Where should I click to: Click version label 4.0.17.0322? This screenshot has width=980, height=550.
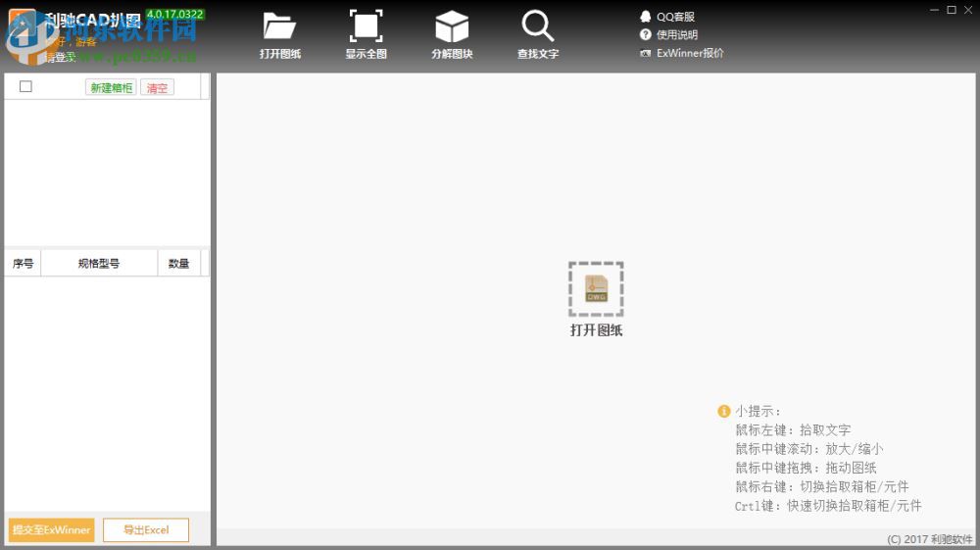175,14
